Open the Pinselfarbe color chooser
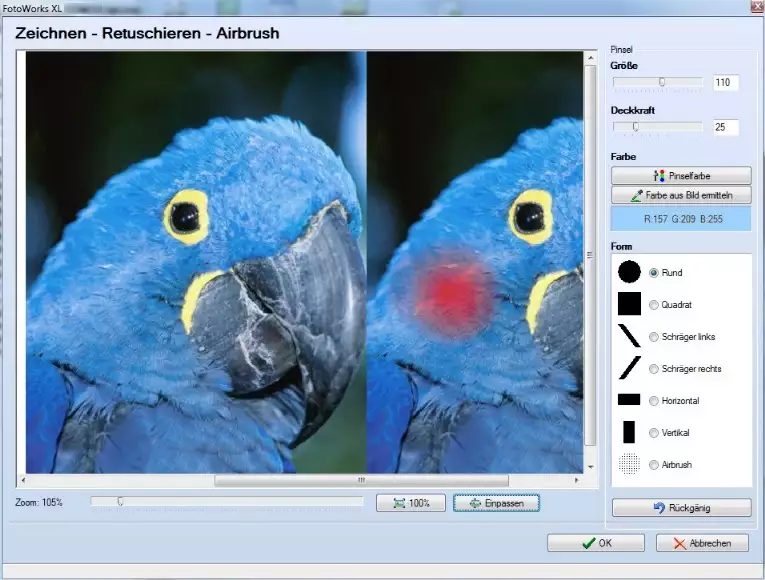Viewport: 765px width, 580px height. [x=681, y=176]
